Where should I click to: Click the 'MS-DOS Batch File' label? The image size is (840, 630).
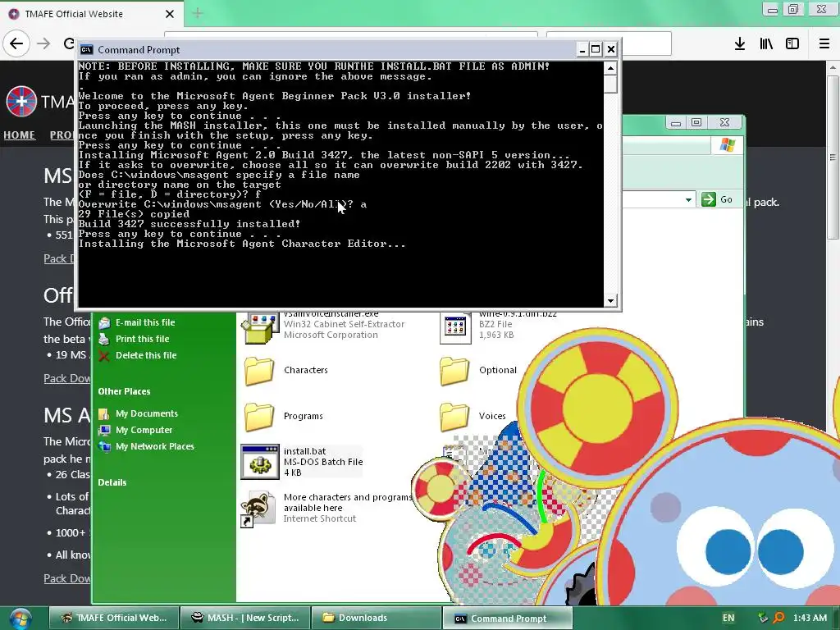[323, 462]
